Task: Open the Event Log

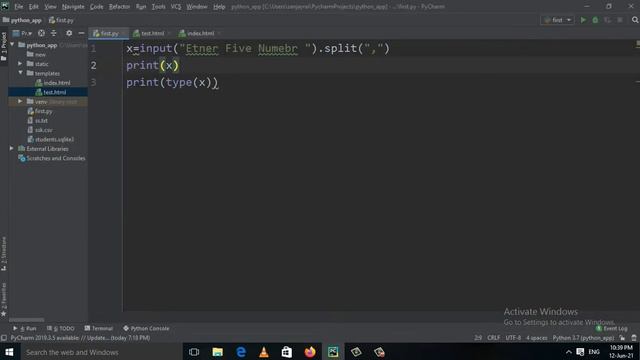Action: pos(611,328)
